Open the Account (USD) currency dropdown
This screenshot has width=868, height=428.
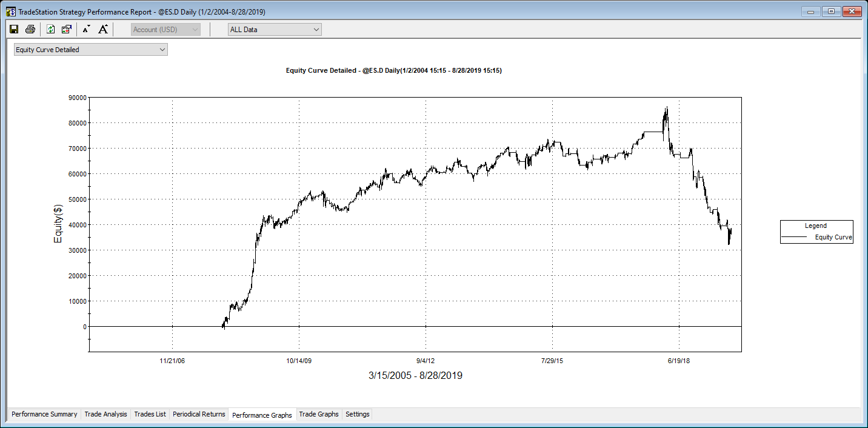[x=165, y=30]
